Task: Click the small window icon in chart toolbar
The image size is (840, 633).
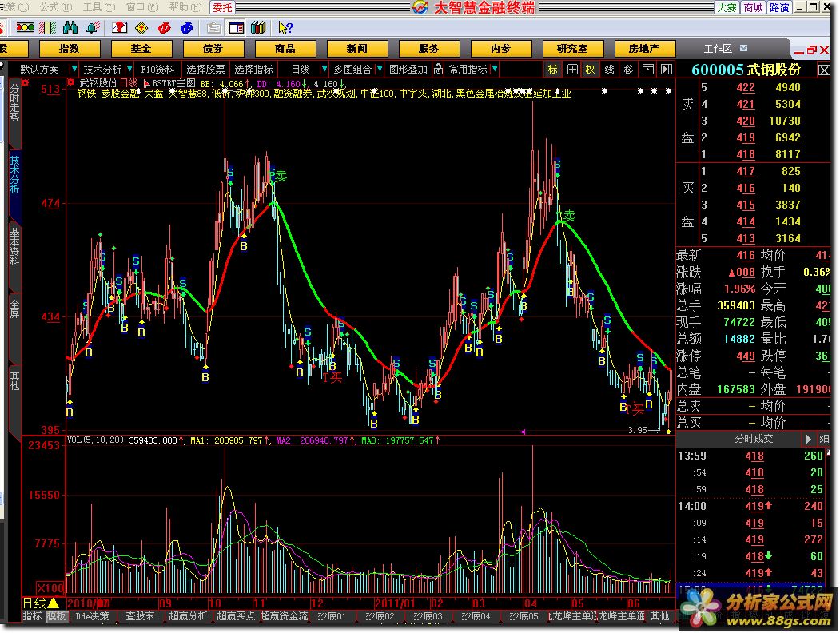Action: click(x=647, y=69)
